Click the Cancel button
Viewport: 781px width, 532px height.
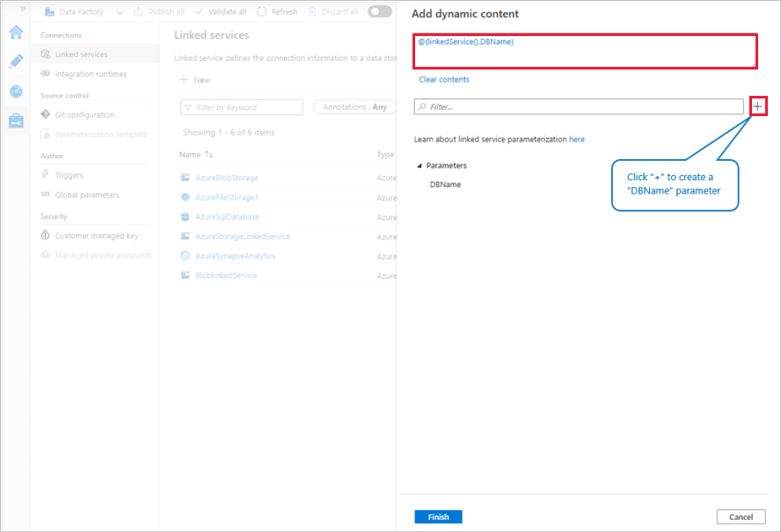741,517
